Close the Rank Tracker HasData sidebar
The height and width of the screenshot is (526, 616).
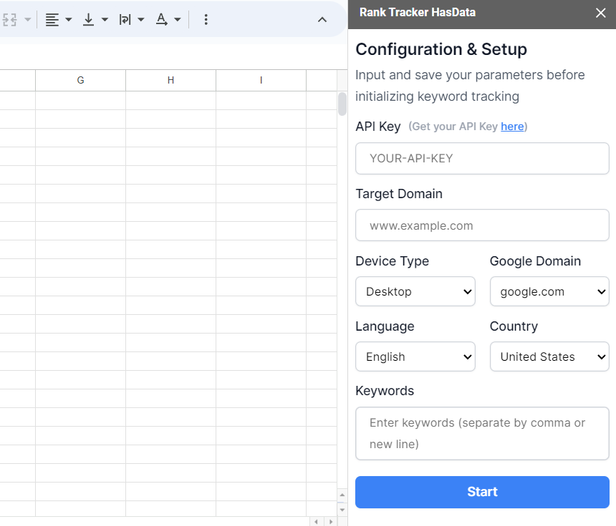pos(601,13)
